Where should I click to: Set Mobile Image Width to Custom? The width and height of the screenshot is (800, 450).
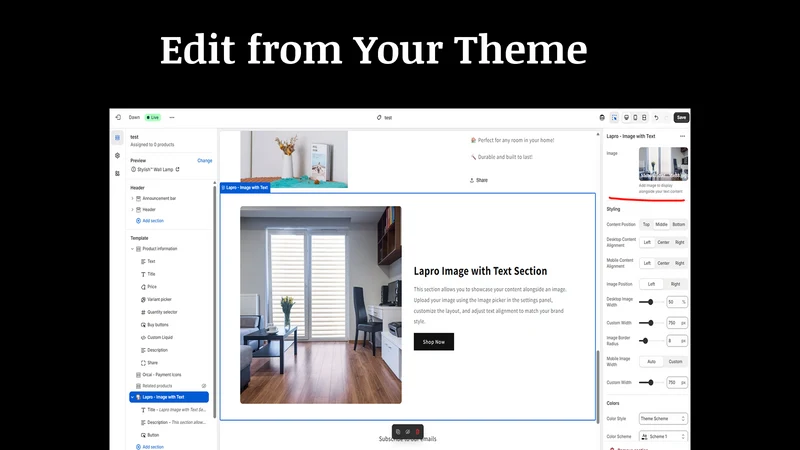tap(676, 362)
